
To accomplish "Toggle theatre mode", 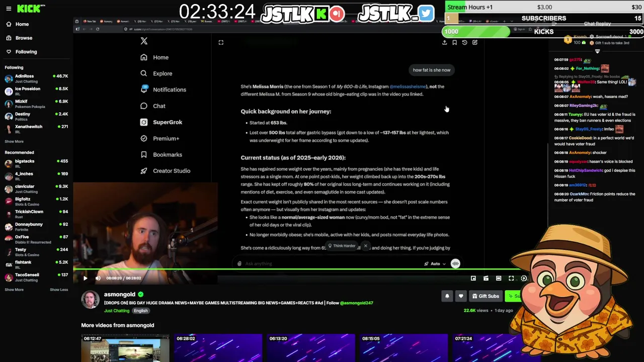I will pyautogui.click(x=499, y=278).
